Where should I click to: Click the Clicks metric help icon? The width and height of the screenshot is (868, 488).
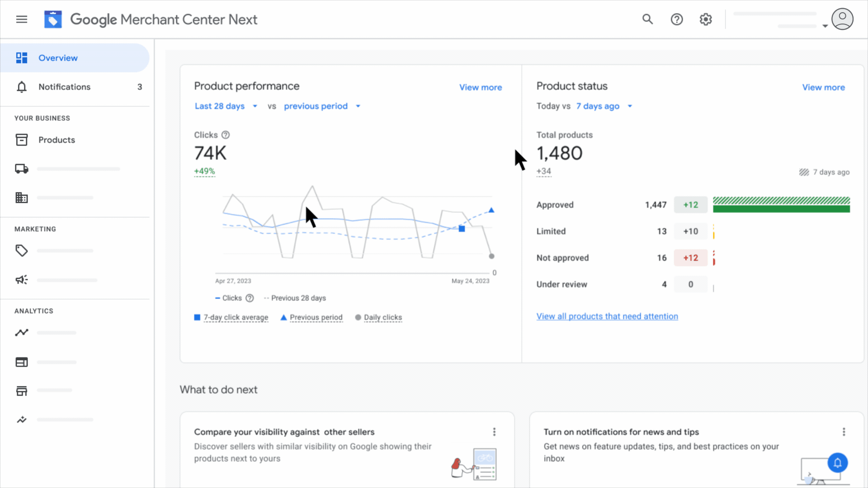click(226, 135)
